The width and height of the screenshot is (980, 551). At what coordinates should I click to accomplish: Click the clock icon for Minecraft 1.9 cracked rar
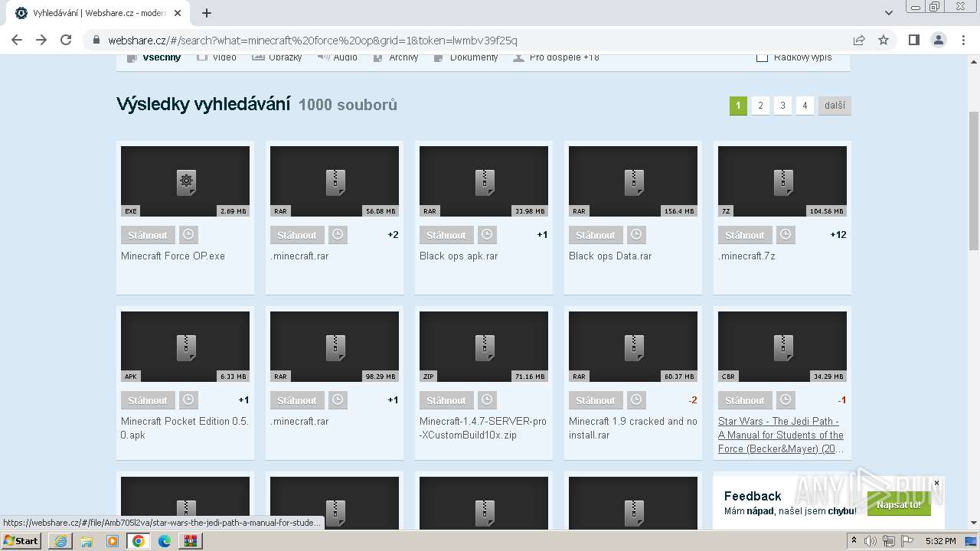(636, 400)
